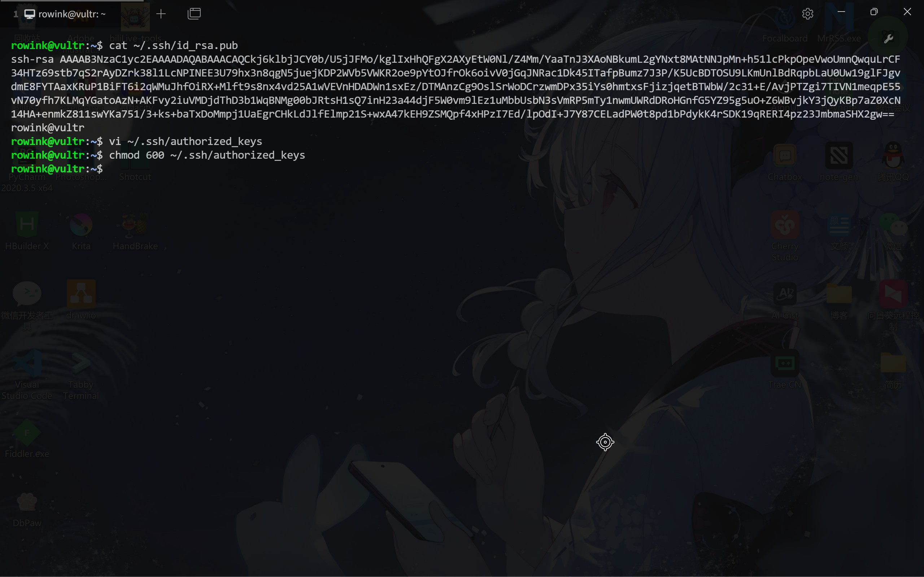Screen dimensions: 924x577
Task: Click the faint HandBrake desktop icon
Action: (135, 225)
